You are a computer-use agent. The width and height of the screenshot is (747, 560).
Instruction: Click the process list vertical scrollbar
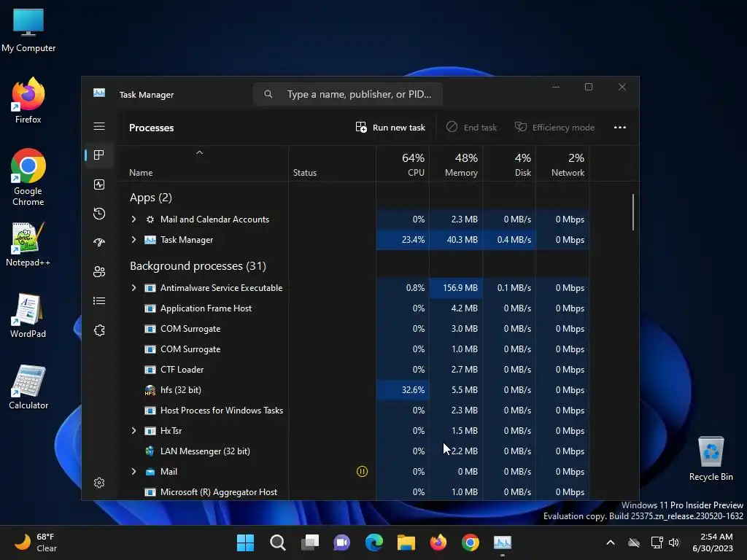(633, 212)
